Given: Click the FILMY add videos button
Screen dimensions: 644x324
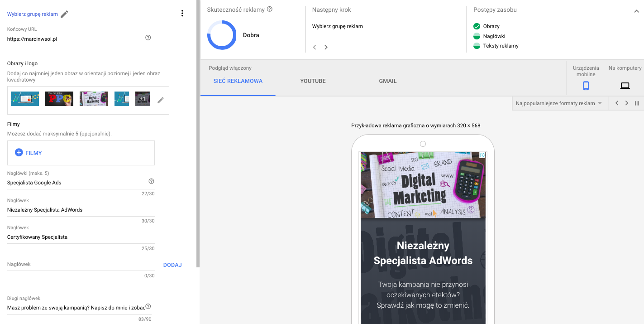Looking at the screenshot, I should [81, 153].
